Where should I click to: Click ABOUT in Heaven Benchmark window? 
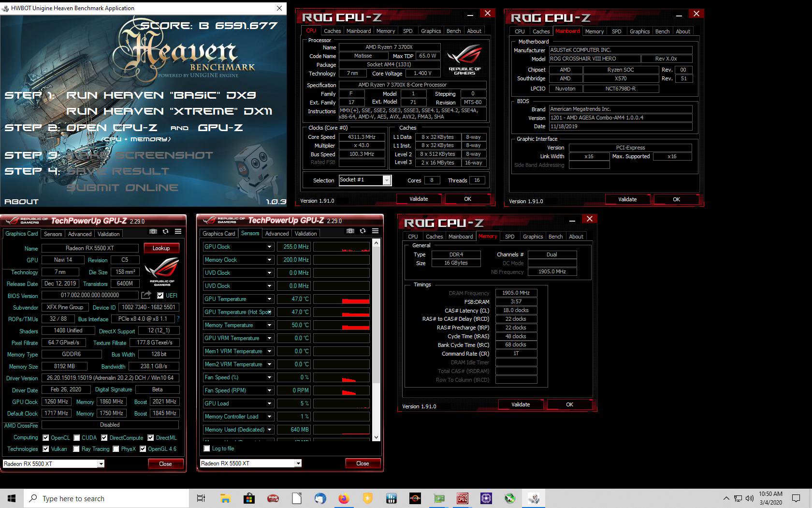coord(21,202)
